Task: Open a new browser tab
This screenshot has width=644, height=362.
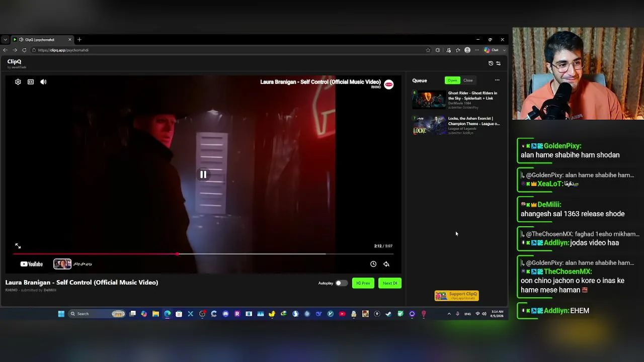Action: pyautogui.click(x=79, y=40)
